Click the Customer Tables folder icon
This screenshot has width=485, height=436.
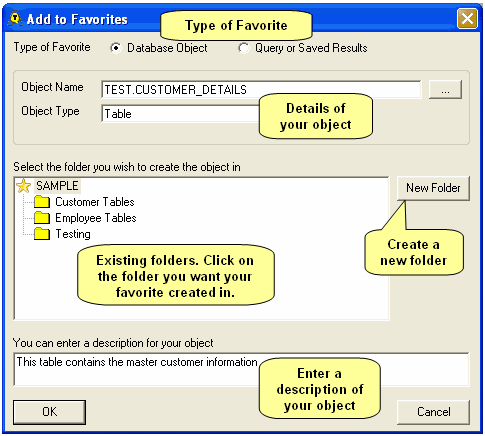click(x=42, y=202)
